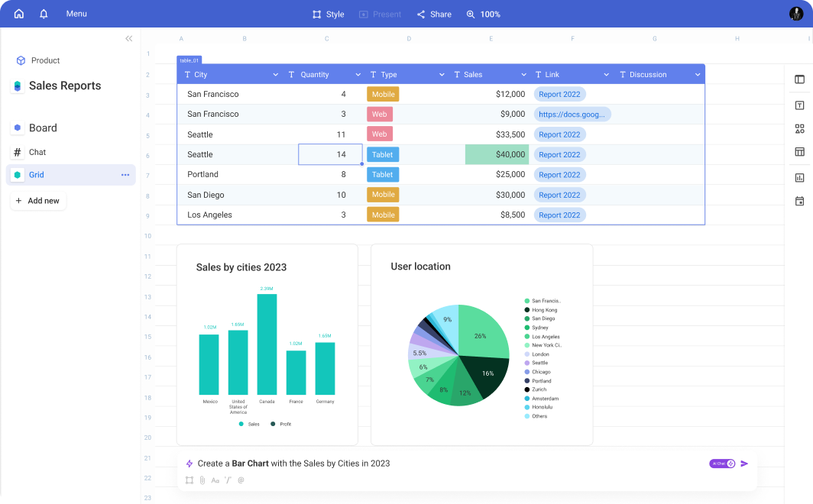Open the home icon in the top bar

[18, 13]
